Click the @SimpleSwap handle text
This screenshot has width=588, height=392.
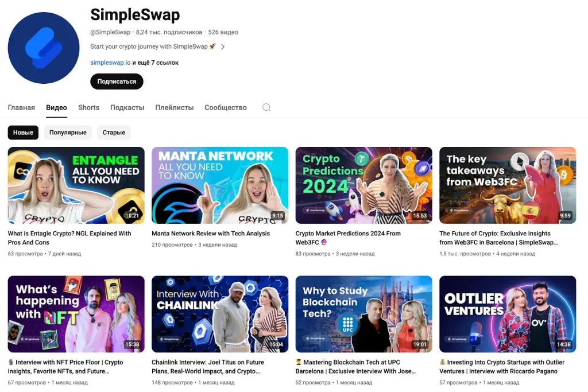tap(110, 32)
